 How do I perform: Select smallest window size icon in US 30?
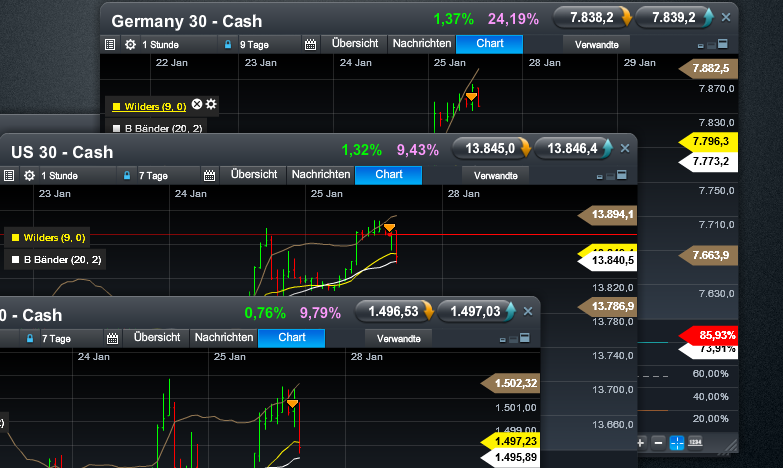tap(600, 177)
